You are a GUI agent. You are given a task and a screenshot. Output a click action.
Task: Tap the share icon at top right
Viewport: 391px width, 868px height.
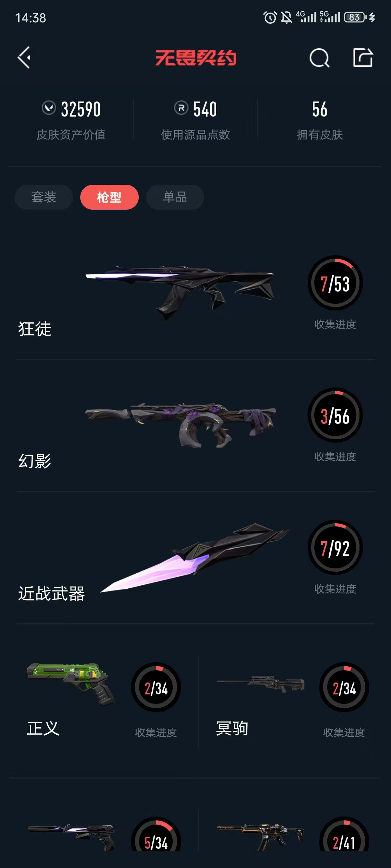pos(363,57)
